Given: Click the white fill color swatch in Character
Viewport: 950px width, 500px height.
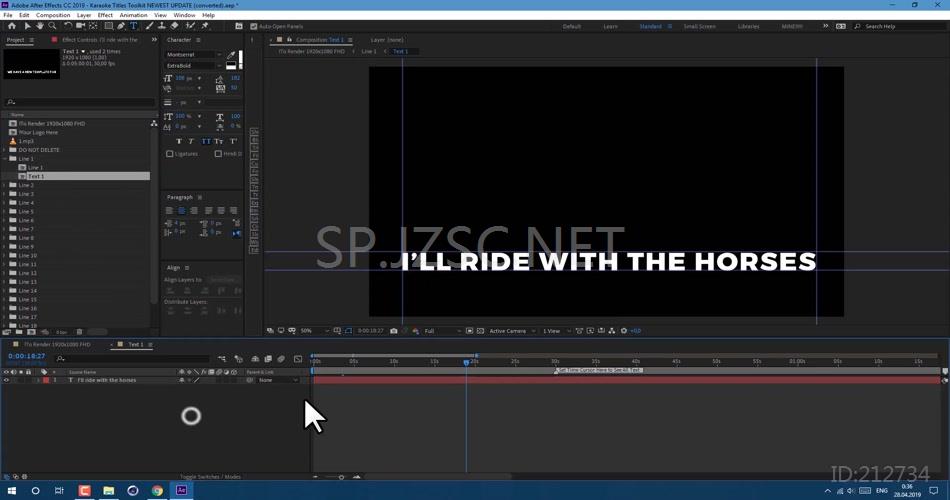Looking at the screenshot, I should tap(240, 58).
